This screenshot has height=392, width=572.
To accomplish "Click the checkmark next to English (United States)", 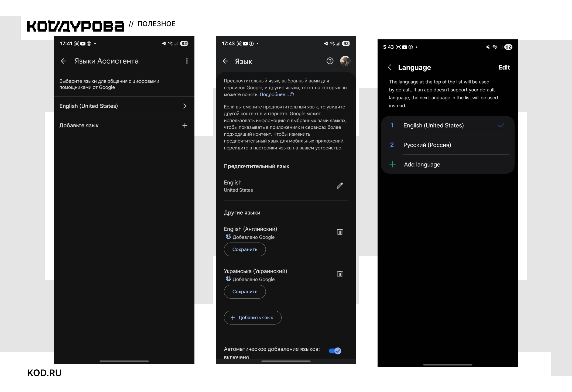I will pyautogui.click(x=501, y=125).
